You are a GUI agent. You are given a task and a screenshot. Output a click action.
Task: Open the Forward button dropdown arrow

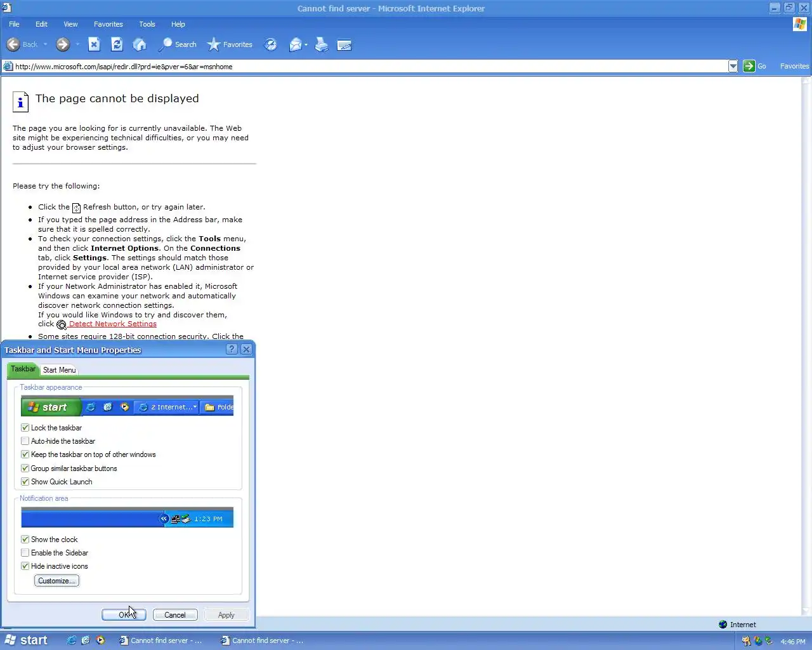77,44
